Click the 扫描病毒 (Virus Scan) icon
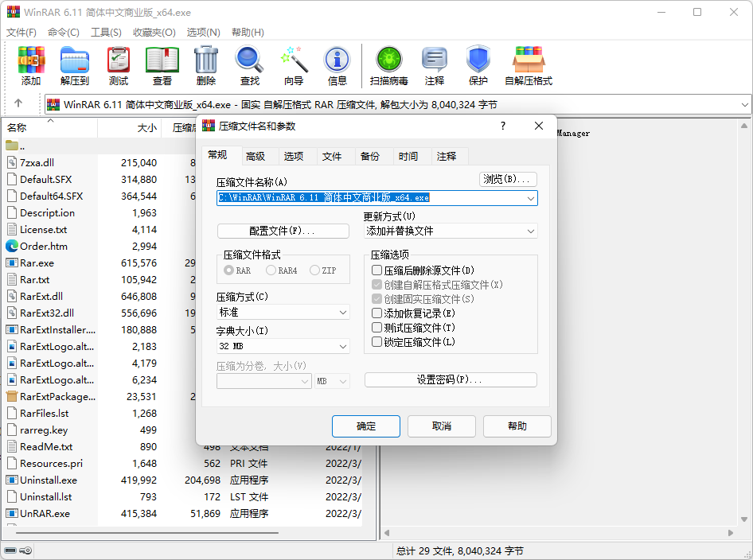This screenshot has width=753, height=560. pyautogui.click(x=388, y=65)
